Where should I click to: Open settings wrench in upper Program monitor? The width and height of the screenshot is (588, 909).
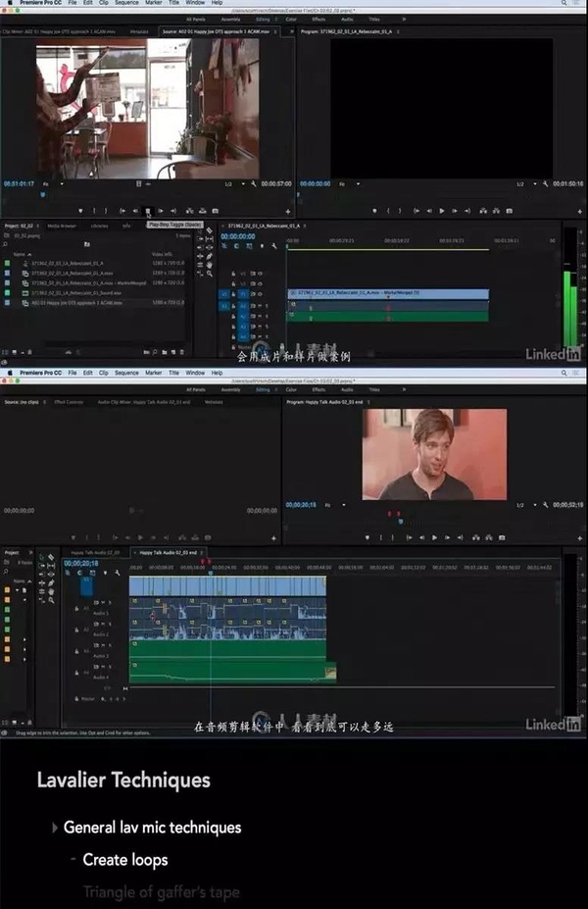tap(545, 183)
